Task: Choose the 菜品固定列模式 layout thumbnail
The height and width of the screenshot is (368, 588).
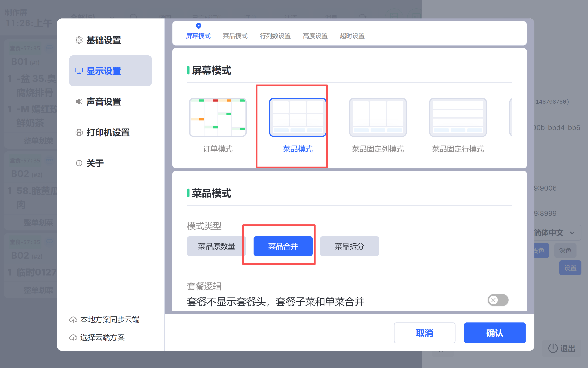Action: [378, 118]
